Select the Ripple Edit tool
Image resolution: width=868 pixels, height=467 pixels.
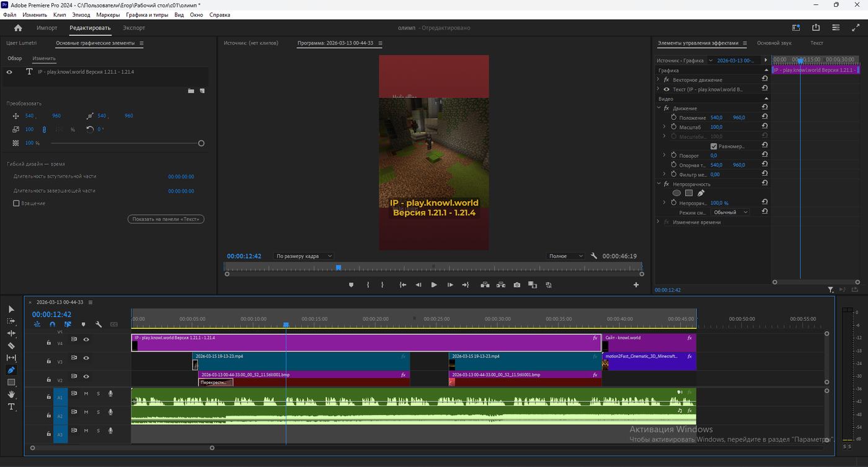pos(11,333)
